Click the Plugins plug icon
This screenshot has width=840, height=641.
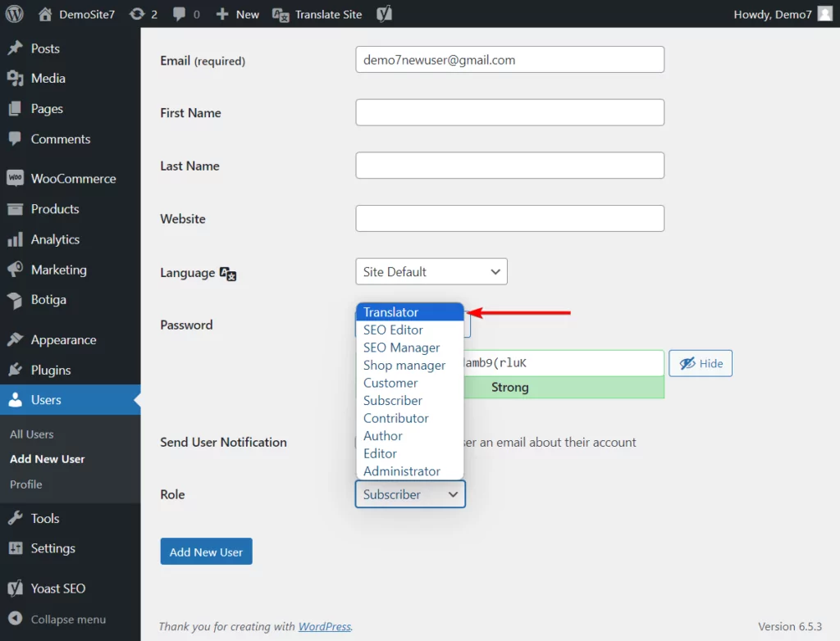tap(15, 370)
